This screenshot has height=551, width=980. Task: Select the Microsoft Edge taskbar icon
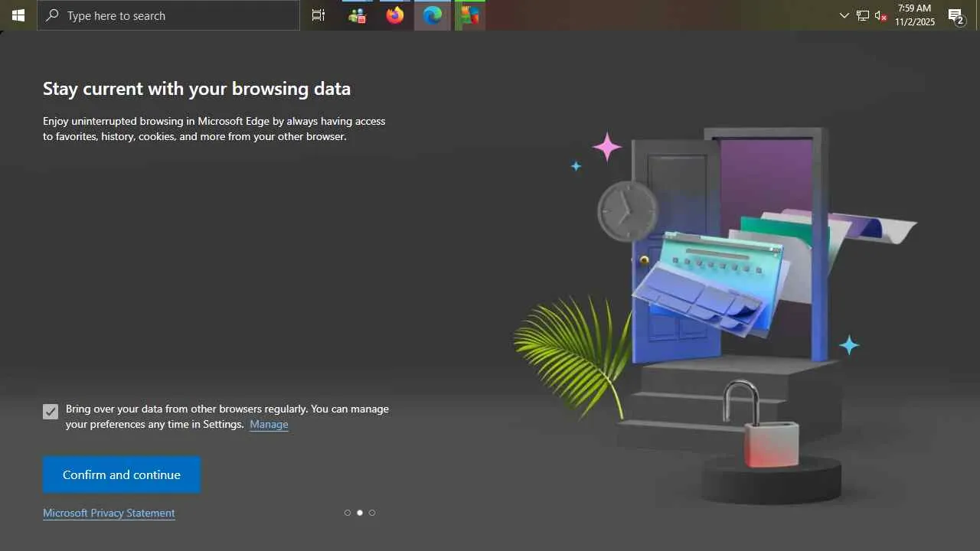[433, 15]
